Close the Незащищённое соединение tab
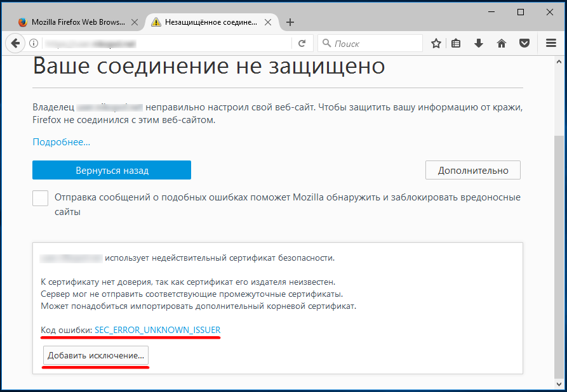Screen dimensions: 567x392 [x=268, y=22]
